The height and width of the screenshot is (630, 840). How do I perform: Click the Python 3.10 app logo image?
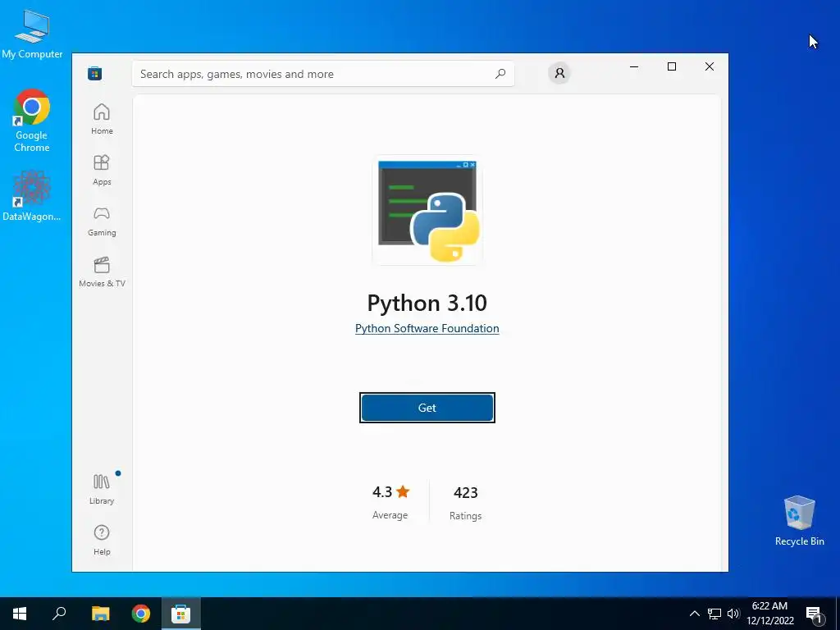click(x=427, y=210)
